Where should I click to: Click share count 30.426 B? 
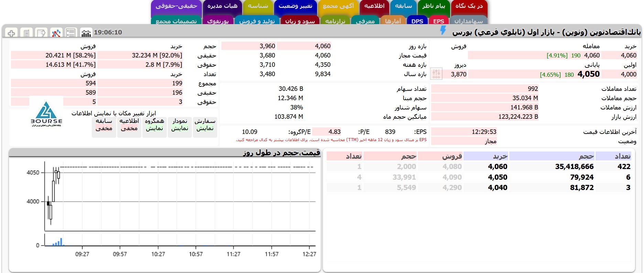tap(291, 89)
